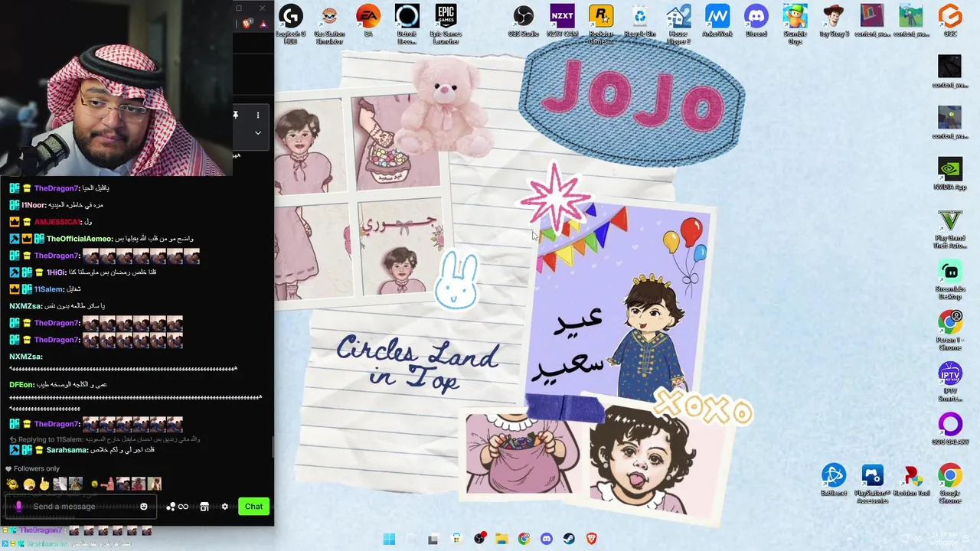
Task: Open Steam from taskbar
Action: [569, 539]
